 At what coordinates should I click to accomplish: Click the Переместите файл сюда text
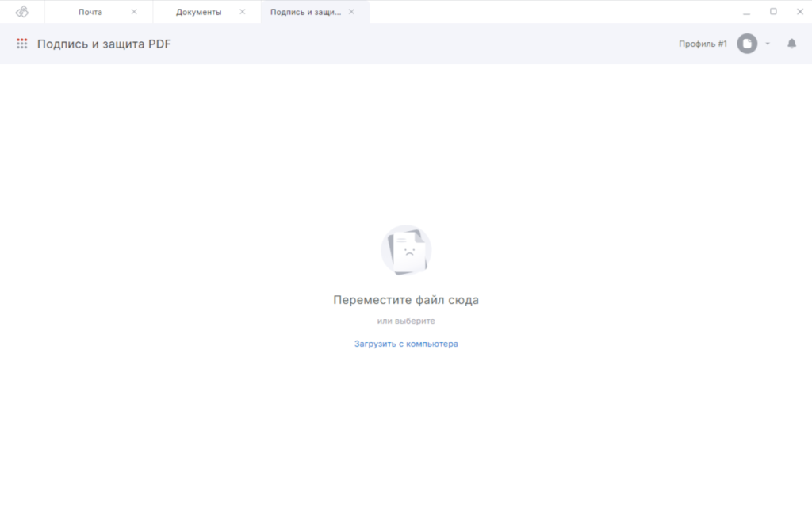tap(406, 300)
